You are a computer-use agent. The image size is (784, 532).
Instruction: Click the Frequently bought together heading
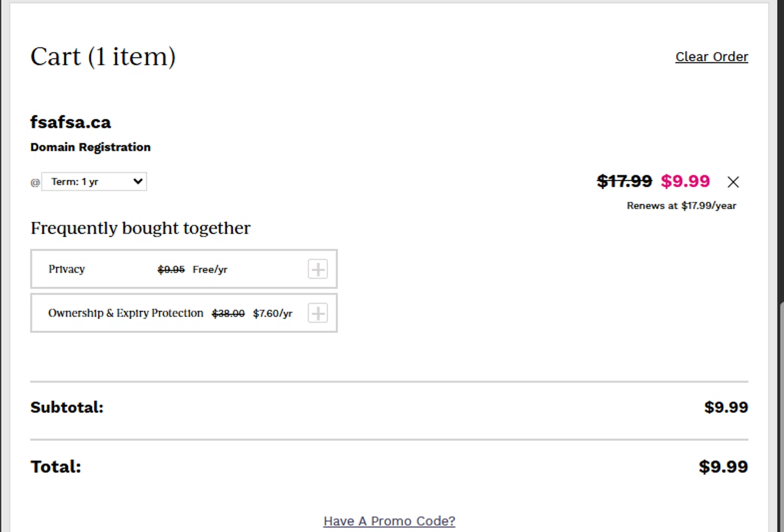[x=141, y=228]
